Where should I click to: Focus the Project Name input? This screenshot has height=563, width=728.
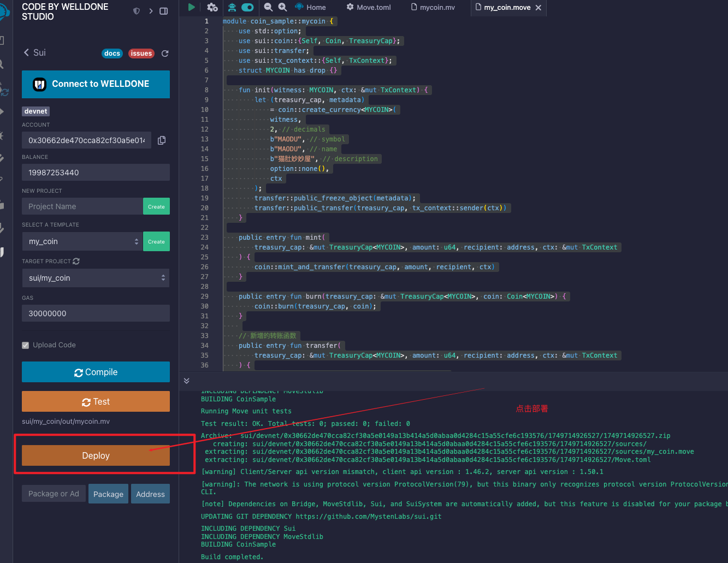click(82, 206)
